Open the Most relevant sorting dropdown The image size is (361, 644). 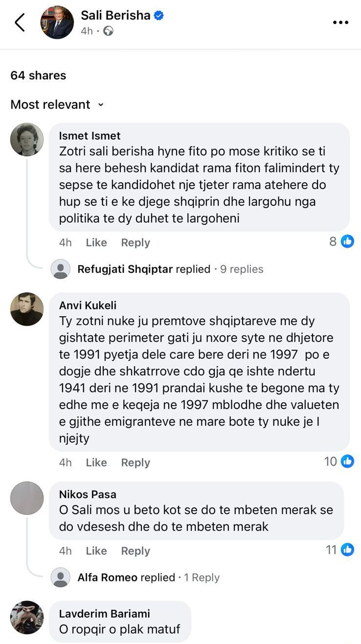55,105
